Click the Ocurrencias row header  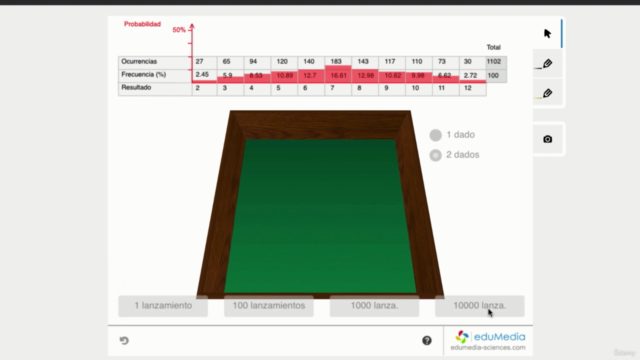155,62
